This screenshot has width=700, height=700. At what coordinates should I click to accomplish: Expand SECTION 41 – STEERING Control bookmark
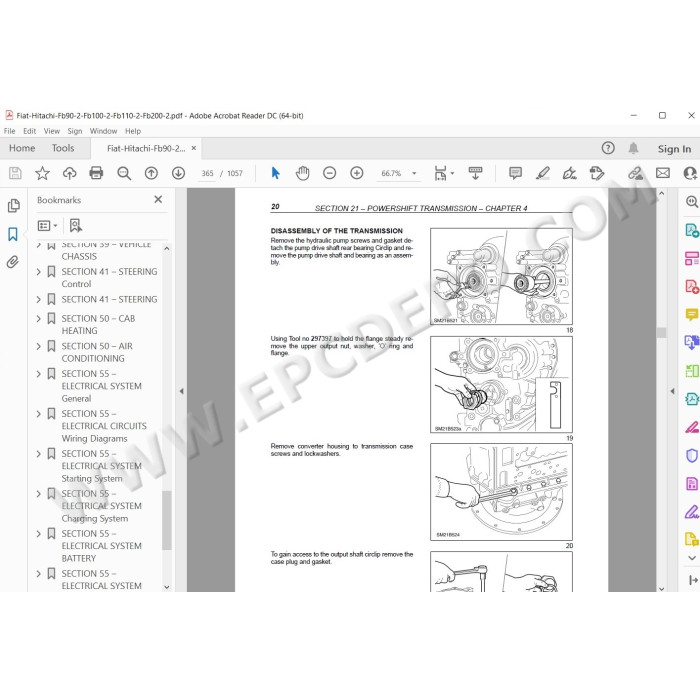38,271
